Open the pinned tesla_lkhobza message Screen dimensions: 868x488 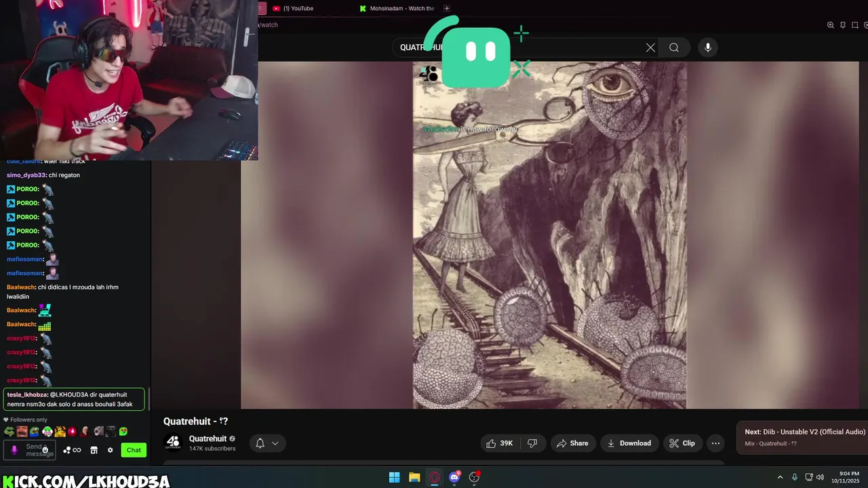75,399
